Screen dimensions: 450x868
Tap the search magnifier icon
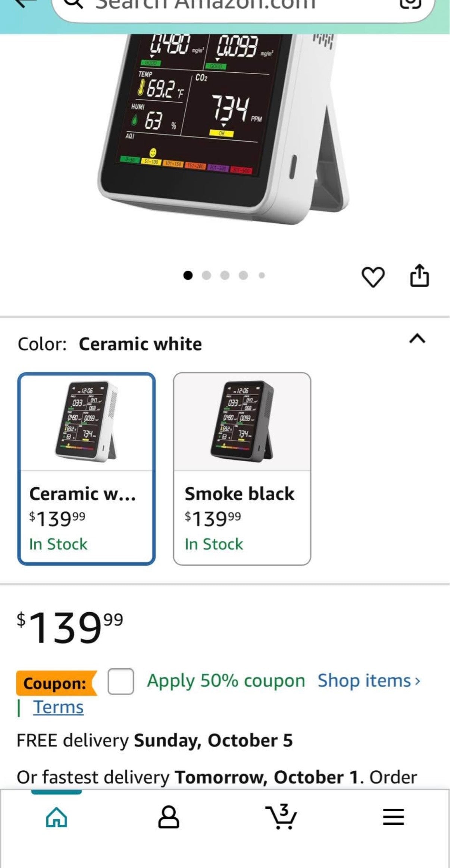point(74,4)
